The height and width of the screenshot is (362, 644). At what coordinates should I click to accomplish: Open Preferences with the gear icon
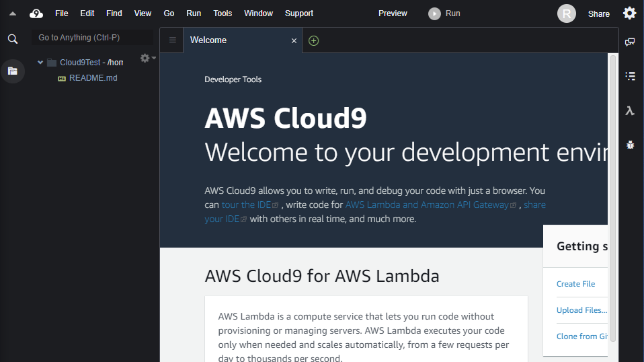(x=629, y=13)
